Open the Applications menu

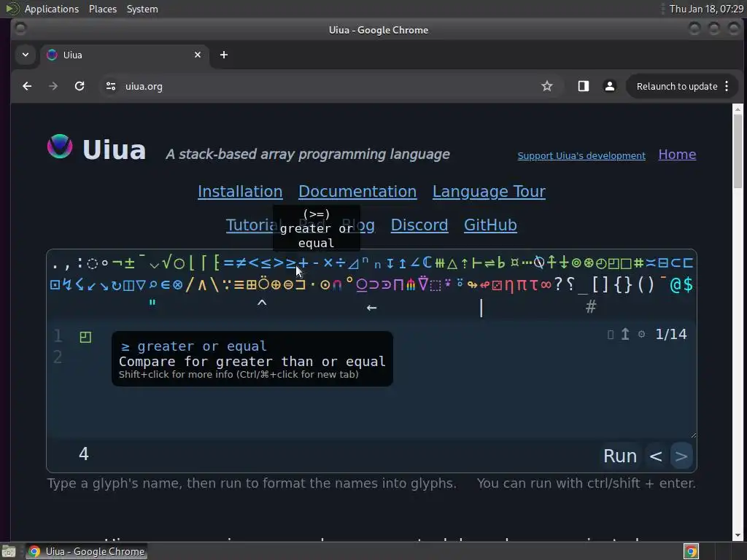coord(52,9)
